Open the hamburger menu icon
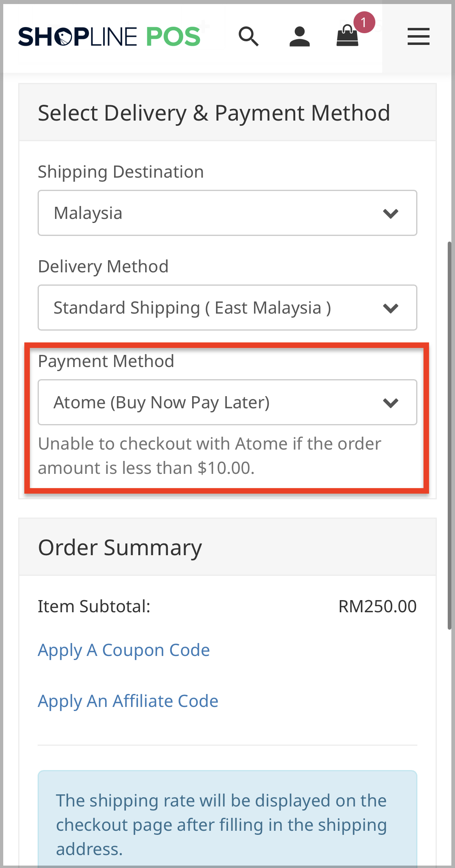This screenshot has width=455, height=868. click(418, 37)
